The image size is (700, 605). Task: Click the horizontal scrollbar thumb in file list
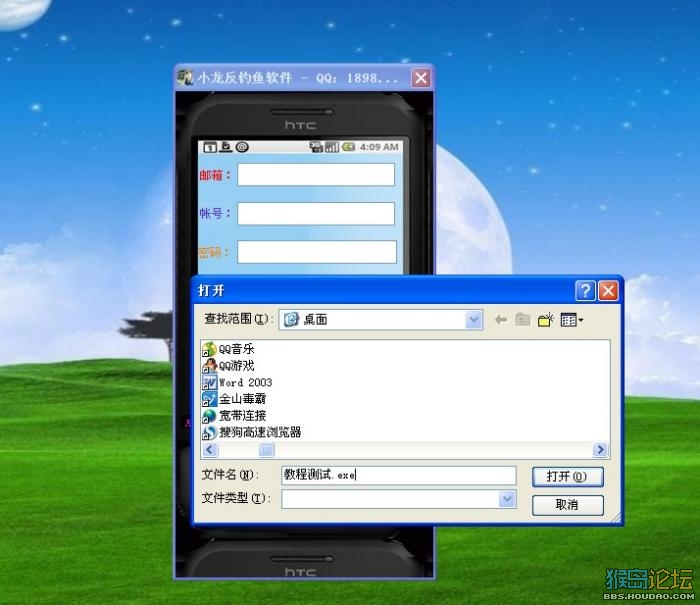pyautogui.click(x=267, y=450)
